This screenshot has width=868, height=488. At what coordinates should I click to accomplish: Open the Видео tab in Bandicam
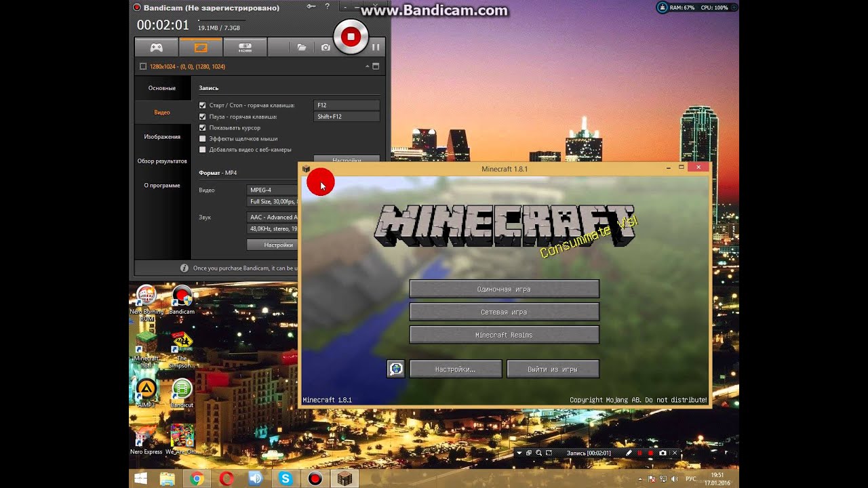tap(162, 113)
